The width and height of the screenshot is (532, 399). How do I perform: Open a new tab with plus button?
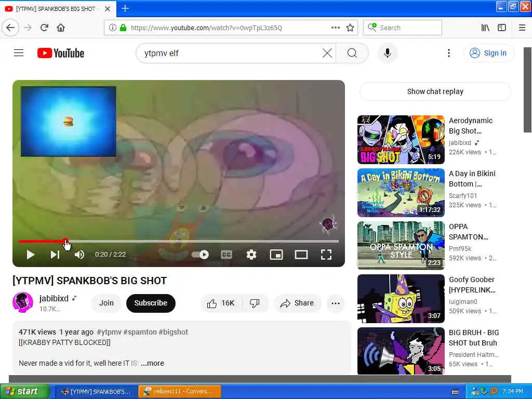click(125, 8)
